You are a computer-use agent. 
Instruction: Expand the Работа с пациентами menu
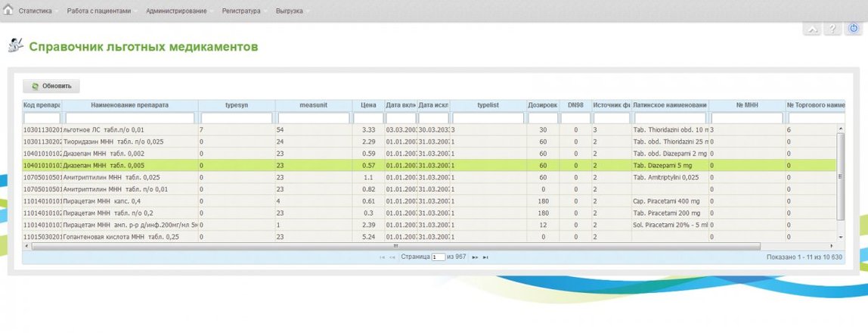point(98,12)
